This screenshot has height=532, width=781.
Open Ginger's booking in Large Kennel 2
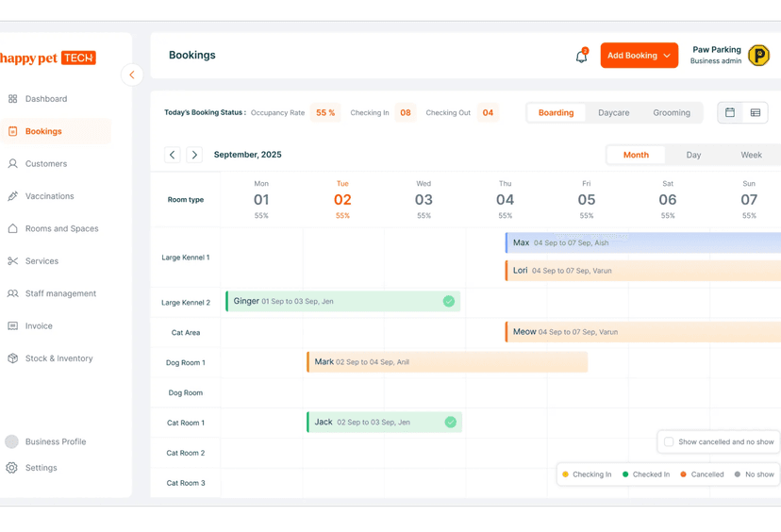[x=342, y=301]
